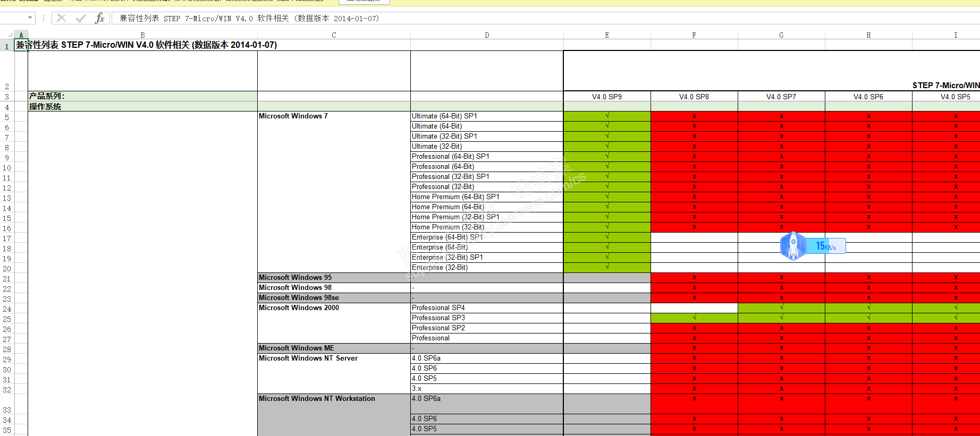This screenshot has height=436, width=980.
Task: Select the 3.x cell under NT Server
Action: (487, 389)
